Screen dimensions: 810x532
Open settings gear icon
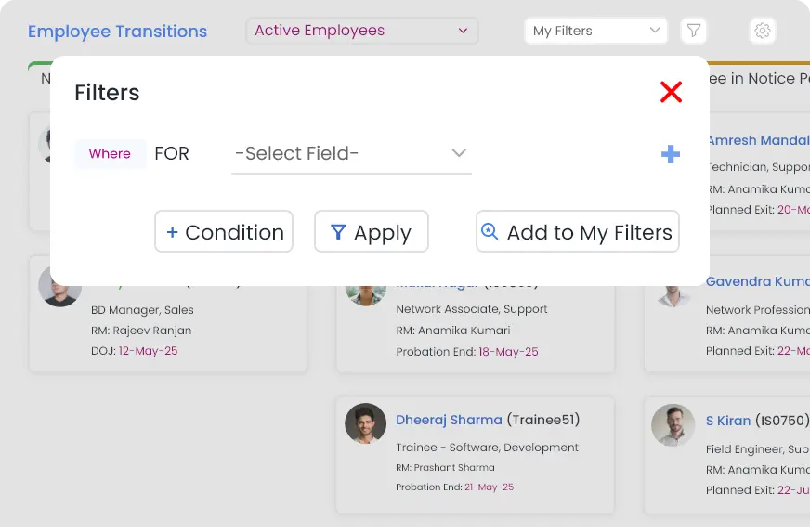[762, 31]
